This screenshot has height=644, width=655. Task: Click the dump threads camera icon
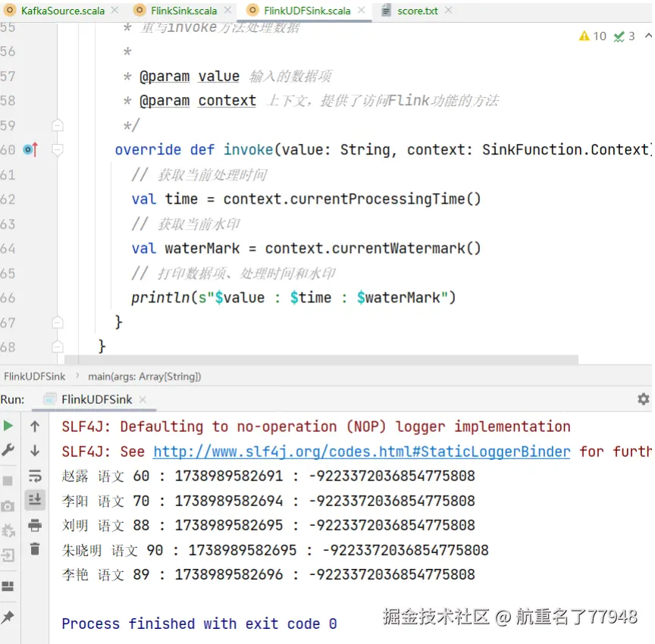tap(8, 507)
